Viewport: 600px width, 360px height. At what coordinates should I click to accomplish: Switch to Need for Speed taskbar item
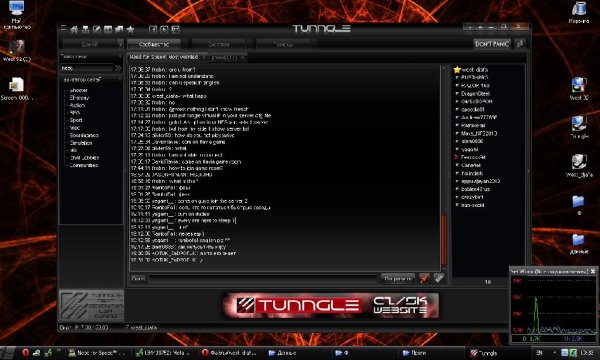click(x=98, y=353)
